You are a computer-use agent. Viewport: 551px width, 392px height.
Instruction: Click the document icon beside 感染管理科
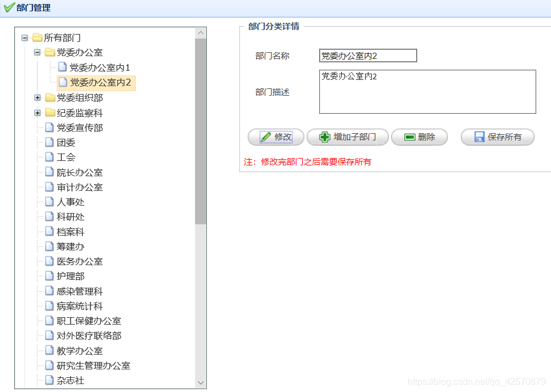click(x=49, y=291)
